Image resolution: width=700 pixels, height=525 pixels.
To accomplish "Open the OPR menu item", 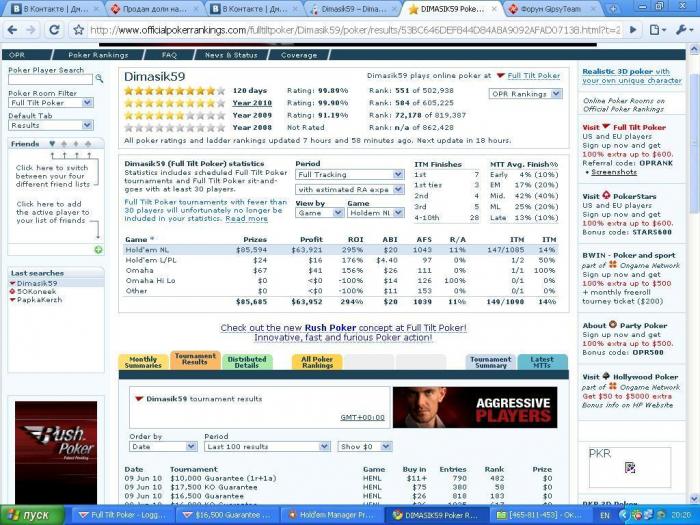I will tap(17, 55).
